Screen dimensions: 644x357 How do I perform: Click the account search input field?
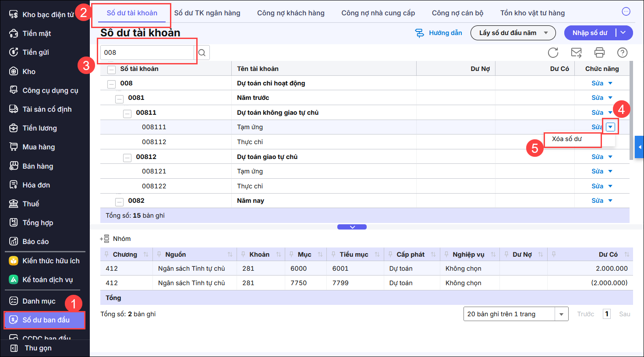point(147,53)
